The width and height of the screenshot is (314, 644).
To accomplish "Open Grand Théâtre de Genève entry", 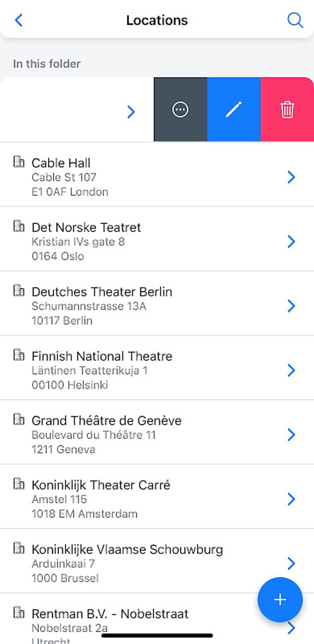I will [x=107, y=421].
